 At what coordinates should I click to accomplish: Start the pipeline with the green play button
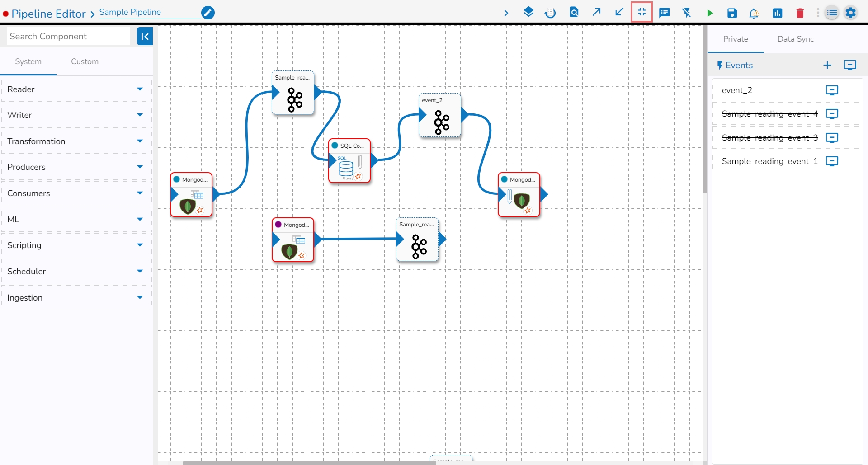[x=710, y=13]
